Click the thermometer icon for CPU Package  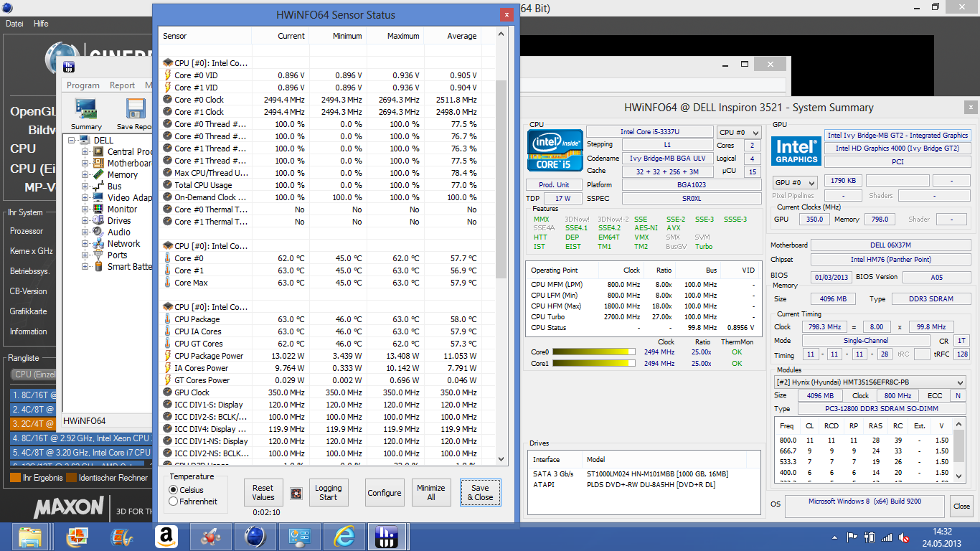(x=168, y=319)
